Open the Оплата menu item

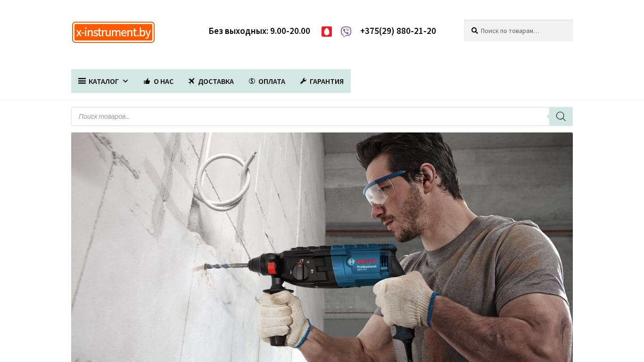click(267, 81)
